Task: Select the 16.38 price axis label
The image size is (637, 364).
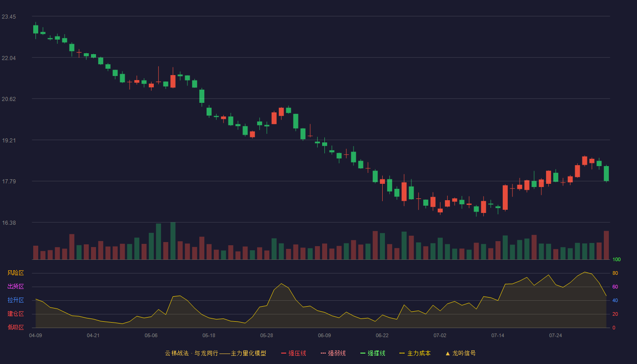Action: click(9, 223)
